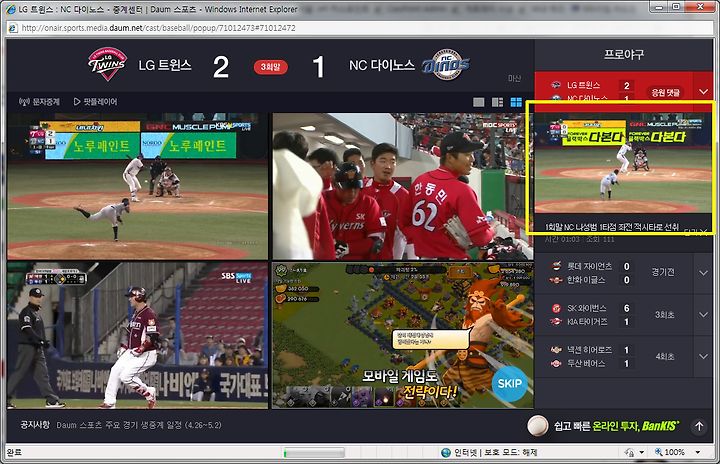Click the LG Twins team logo
The height and width of the screenshot is (464, 720).
[107, 64]
